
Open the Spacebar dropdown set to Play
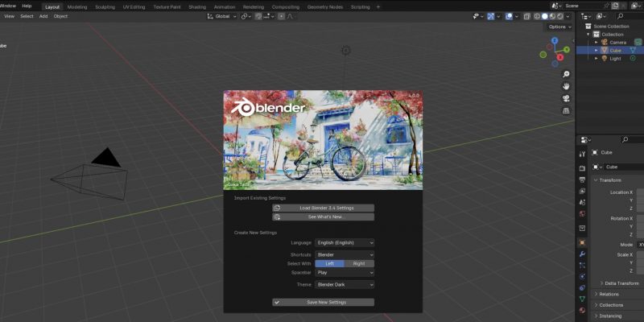pyautogui.click(x=345, y=272)
